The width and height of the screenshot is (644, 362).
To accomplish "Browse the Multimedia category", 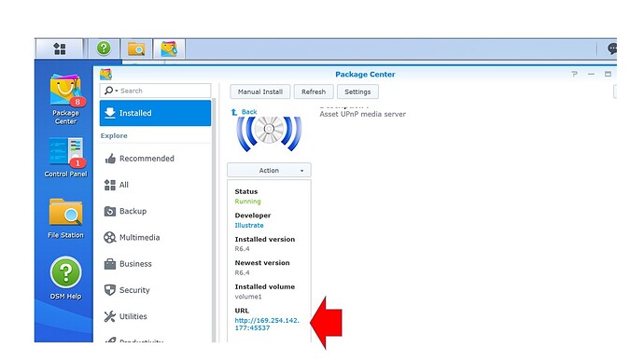I will (x=155, y=237).
